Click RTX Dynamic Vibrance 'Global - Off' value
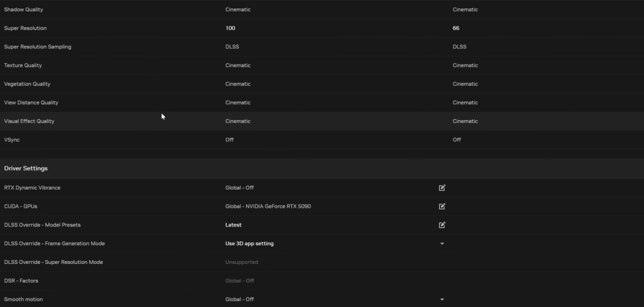 (240, 188)
